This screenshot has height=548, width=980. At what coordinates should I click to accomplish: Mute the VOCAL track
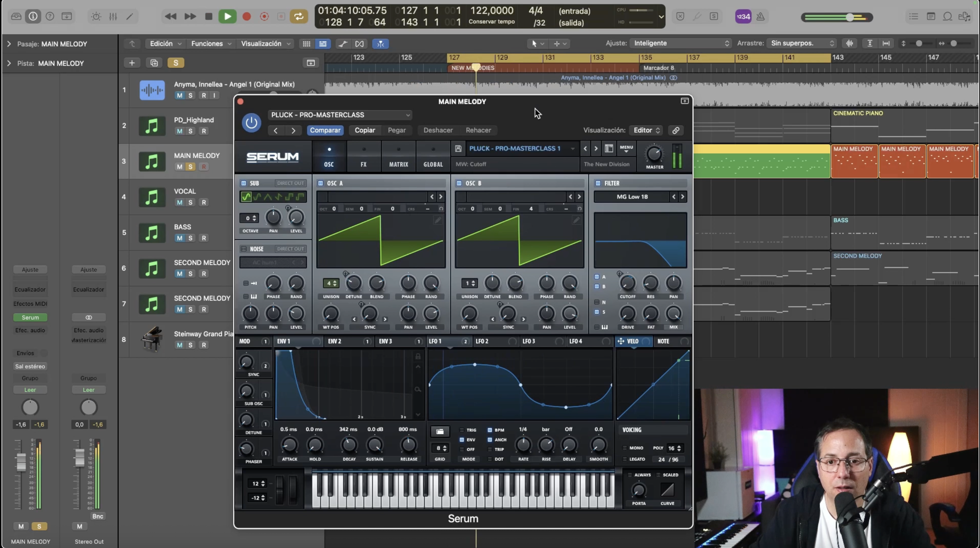(x=179, y=202)
